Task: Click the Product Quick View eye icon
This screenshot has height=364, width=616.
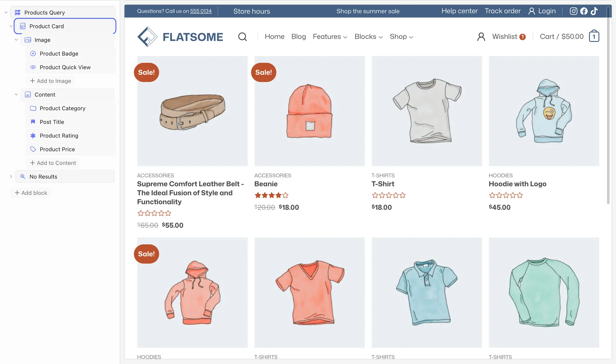Action: pyautogui.click(x=33, y=67)
